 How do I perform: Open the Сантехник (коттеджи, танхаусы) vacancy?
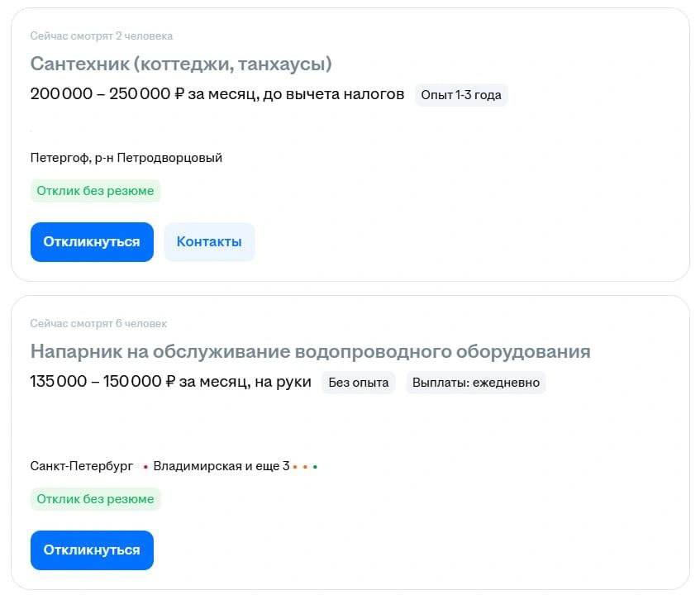pos(181,64)
